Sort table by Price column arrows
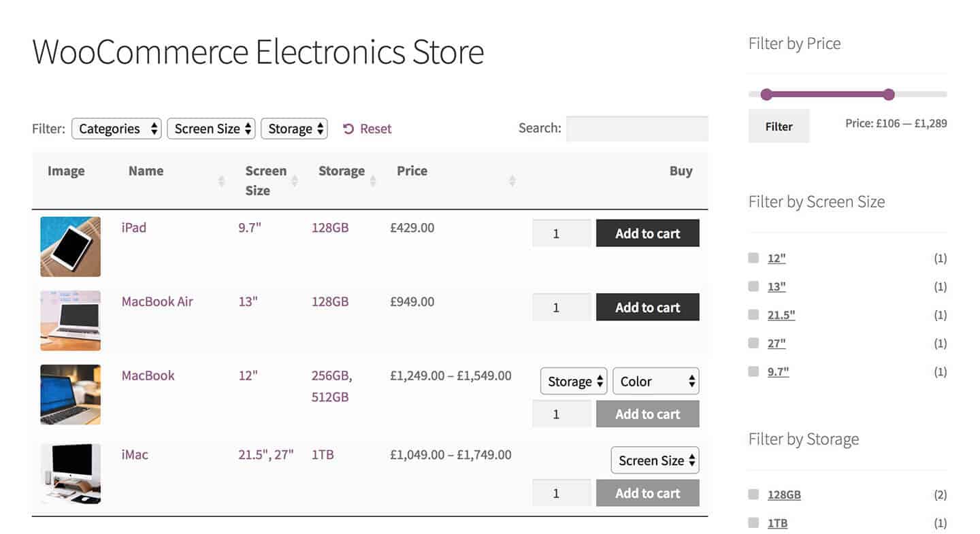 512,181
